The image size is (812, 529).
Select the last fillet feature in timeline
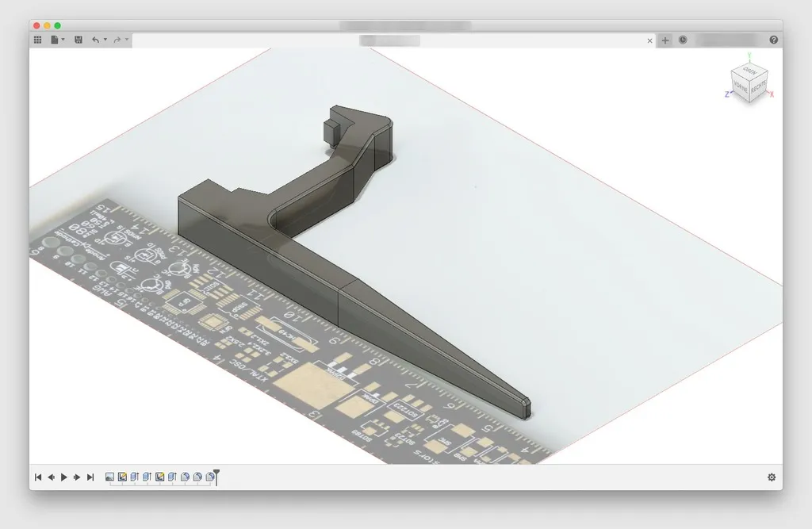(x=209, y=477)
